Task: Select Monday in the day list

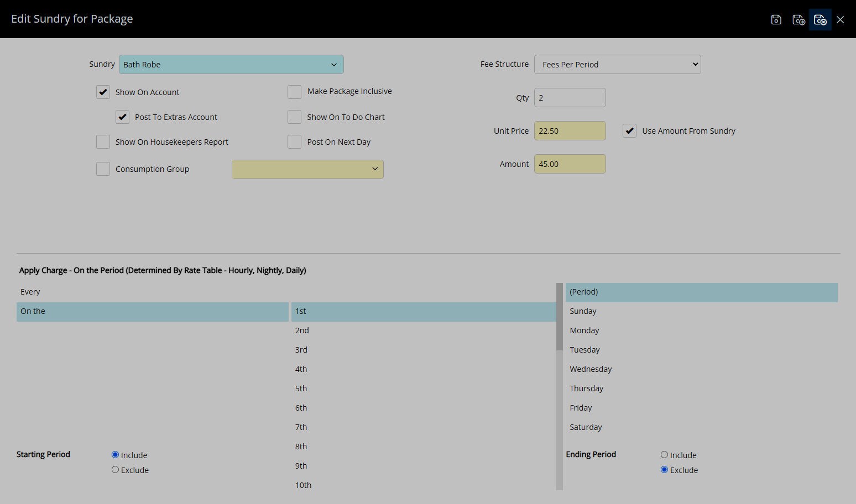Action: [x=702, y=330]
